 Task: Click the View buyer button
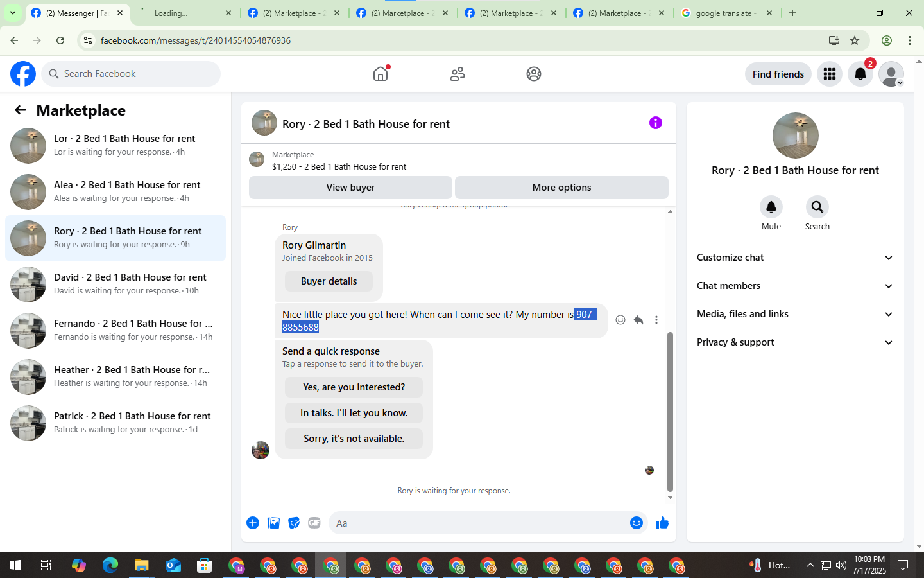tap(350, 188)
